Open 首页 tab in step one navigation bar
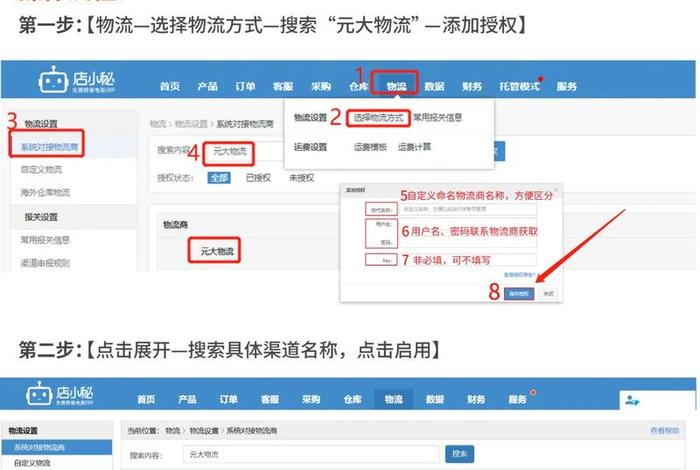This screenshot has width=700, height=470. (170, 87)
